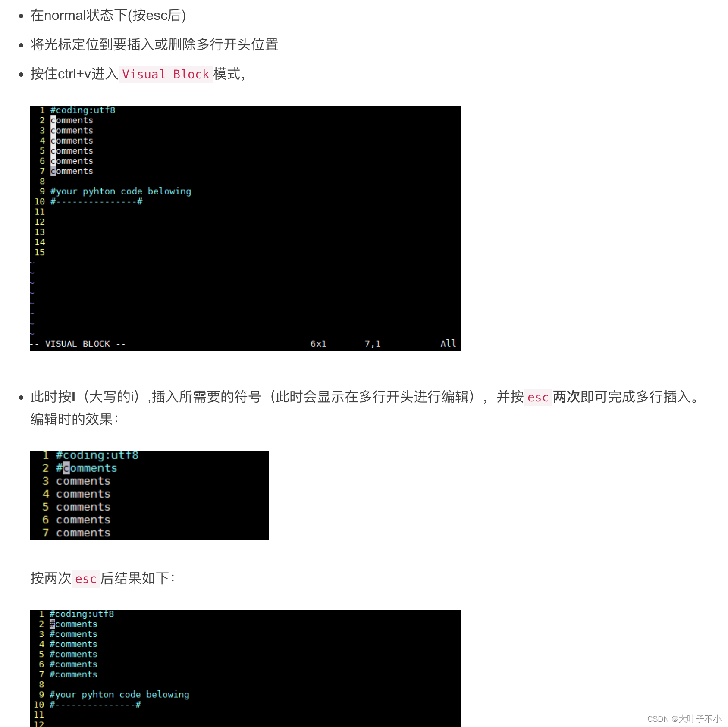
Task: Click the "6x1" block size indicator
Action: 318,343
